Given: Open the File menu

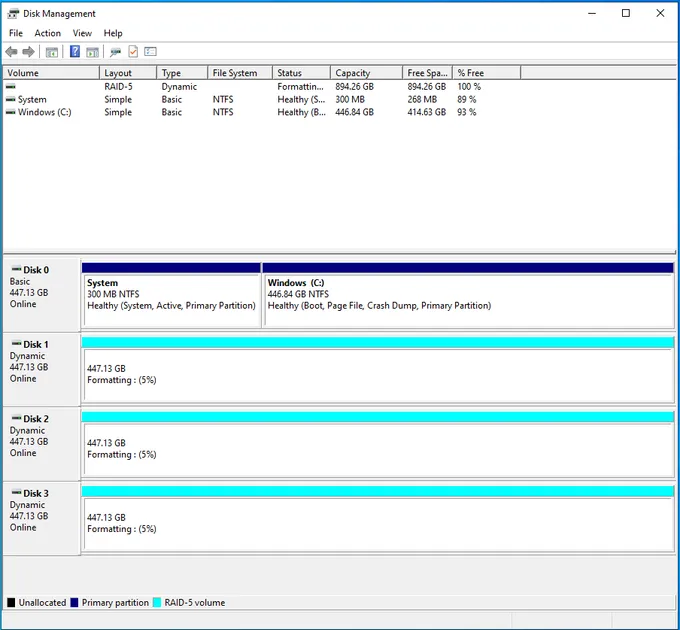Looking at the screenshot, I should pyautogui.click(x=16, y=33).
